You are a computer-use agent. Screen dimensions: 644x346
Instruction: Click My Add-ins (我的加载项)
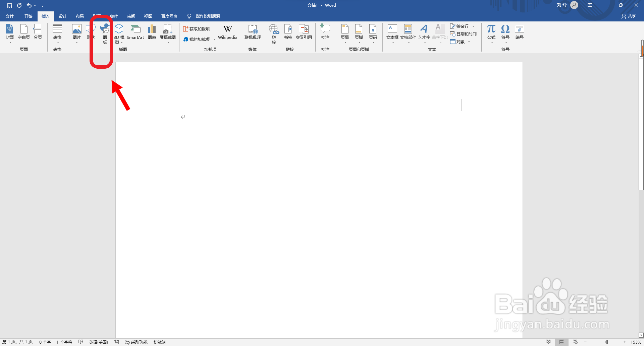[x=197, y=39]
